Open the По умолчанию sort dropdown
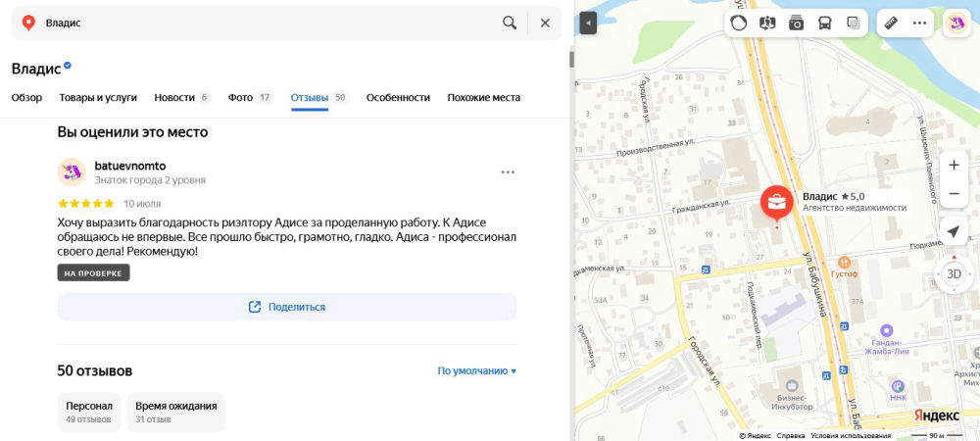The width and height of the screenshot is (980, 441). tap(477, 370)
